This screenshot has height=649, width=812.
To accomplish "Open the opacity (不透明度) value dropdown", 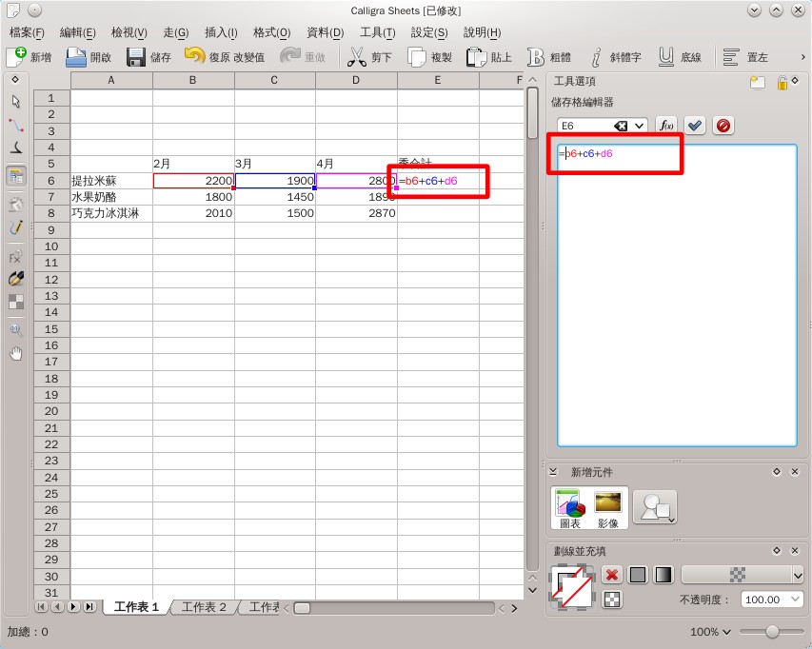I will point(795,599).
